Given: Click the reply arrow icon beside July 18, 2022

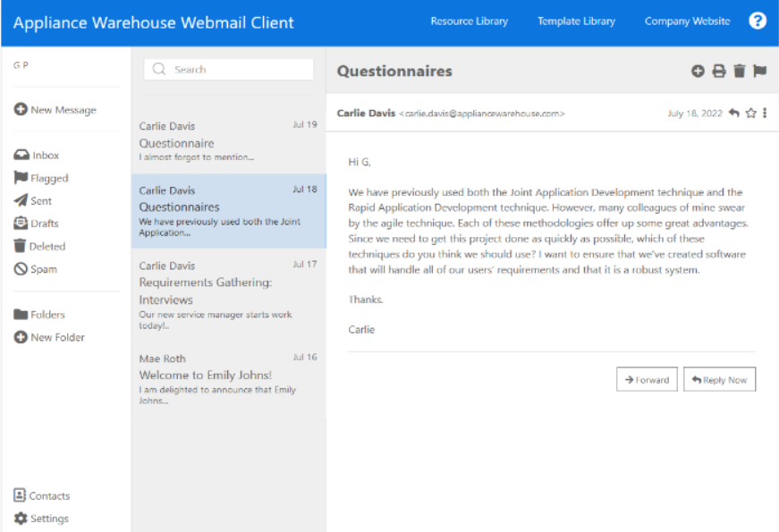Looking at the screenshot, I should pyautogui.click(x=733, y=113).
